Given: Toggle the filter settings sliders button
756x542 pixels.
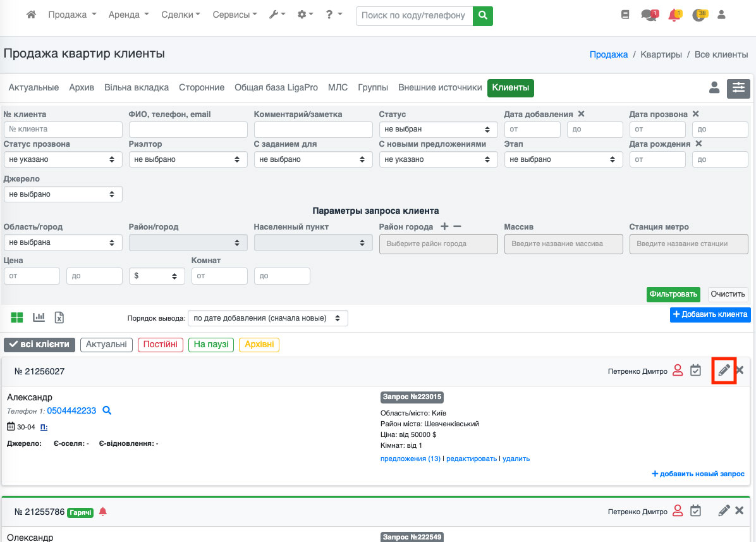Looking at the screenshot, I should tap(738, 89).
